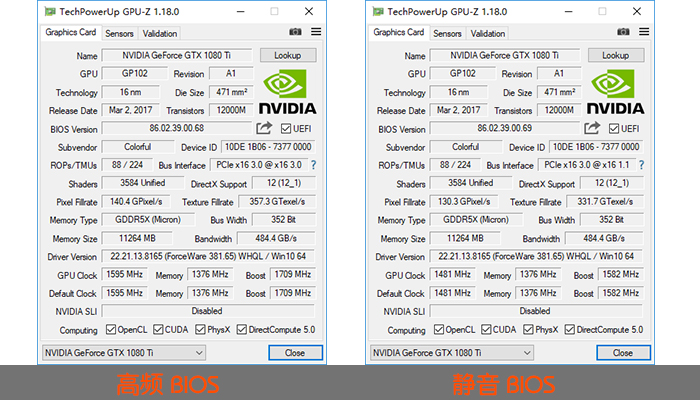
Task: Click NVIDIA SLI Disabled field in left window
Action: pos(208,311)
